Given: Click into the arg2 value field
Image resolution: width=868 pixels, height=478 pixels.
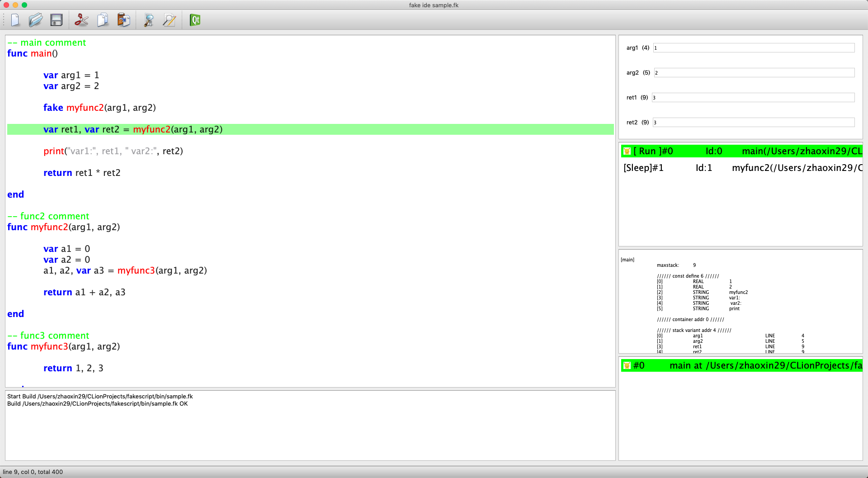Looking at the screenshot, I should click(x=754, y=73).
